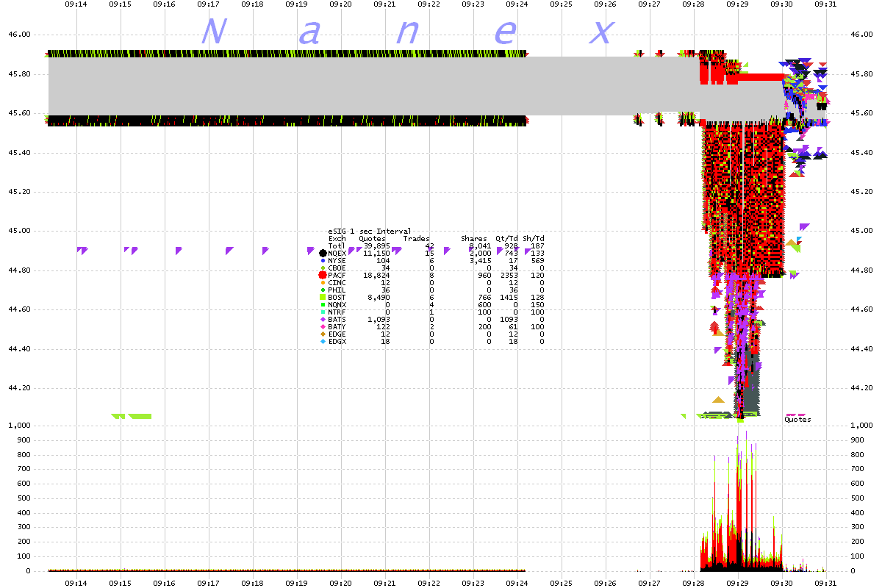Screen dimensions: 882x588
Task: Click the lime square BOST legend marker
Action: tap(323, 297)
